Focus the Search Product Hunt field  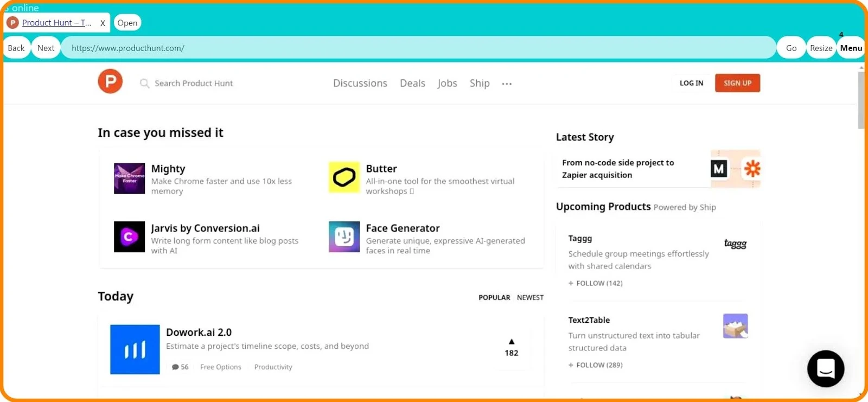pos(194,83)
